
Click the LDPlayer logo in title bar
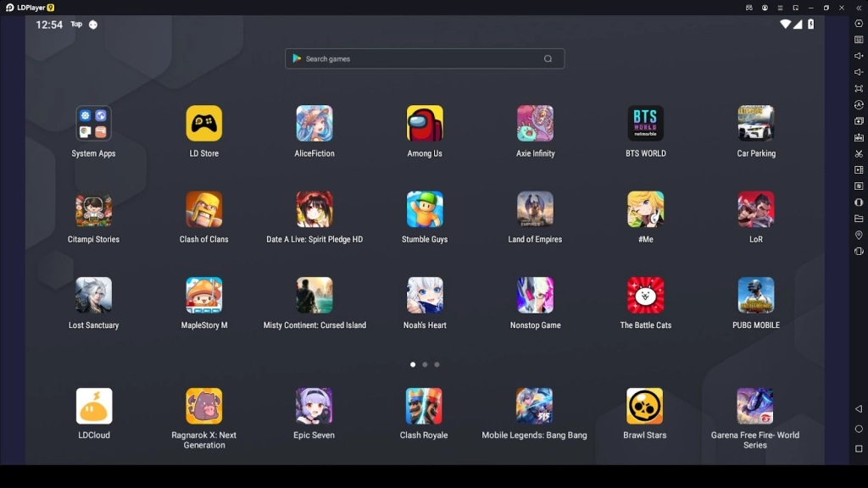click(10, 8)
